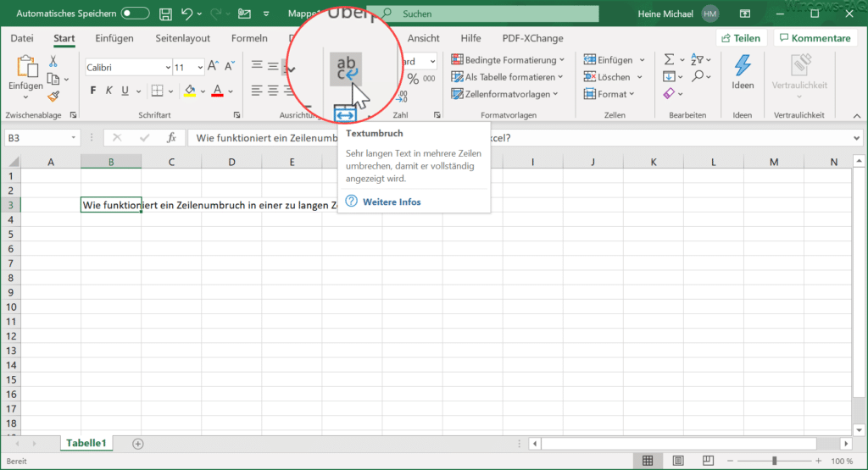
Task: Apply cell borders with the borders icon
Action: [x=157, y=91]
